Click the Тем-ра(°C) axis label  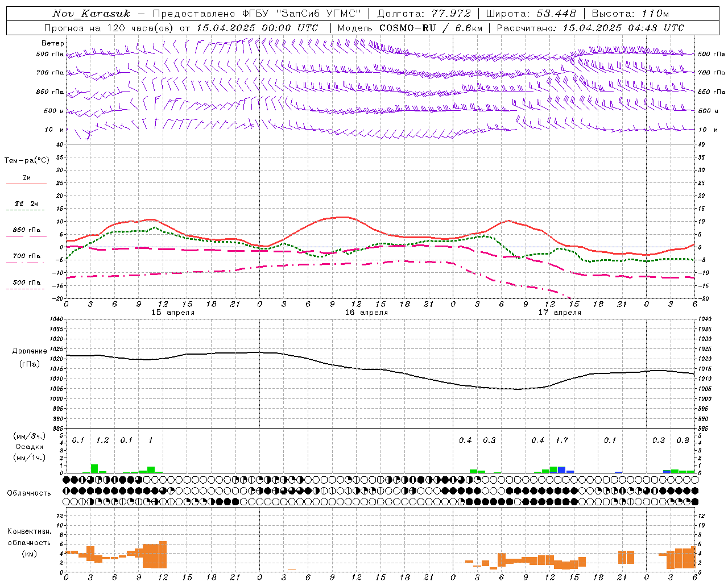(27, 161)
